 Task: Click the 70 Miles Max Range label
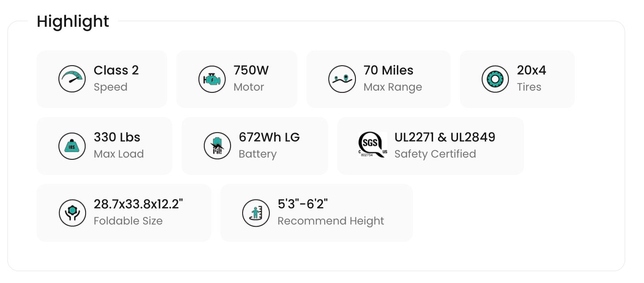[x=392, y=78]
